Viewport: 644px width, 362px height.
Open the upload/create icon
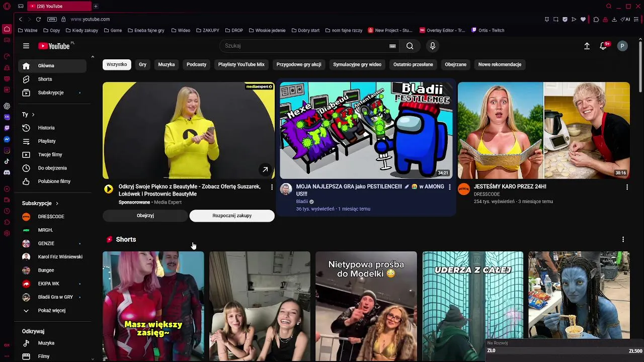point(587,46)
